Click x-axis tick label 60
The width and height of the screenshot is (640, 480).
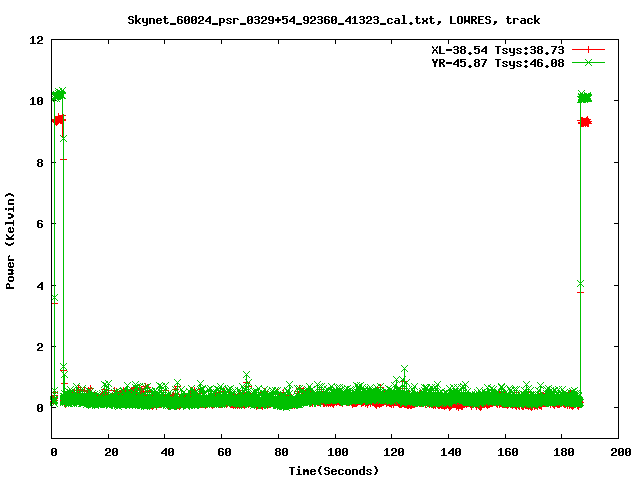click(224, 452)
